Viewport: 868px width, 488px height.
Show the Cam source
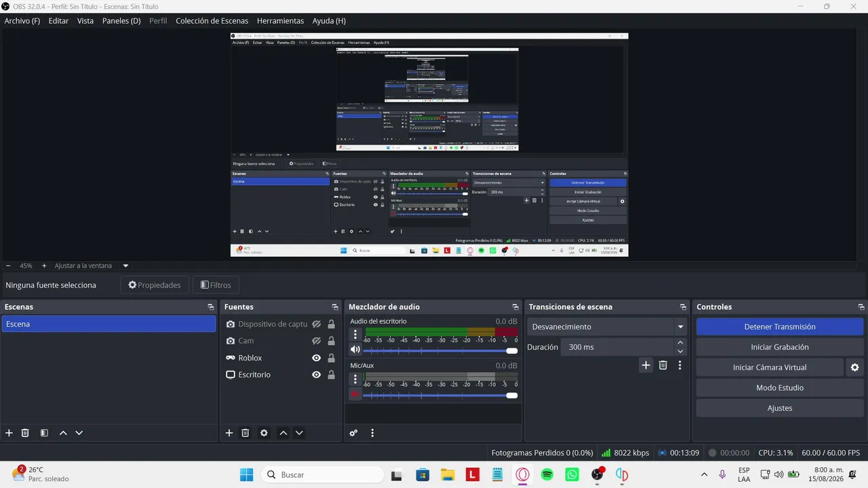coord(316,341)
